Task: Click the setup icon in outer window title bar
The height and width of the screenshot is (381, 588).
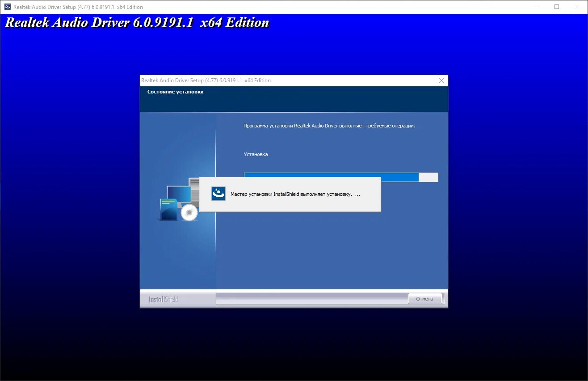Action: [8, 7]
